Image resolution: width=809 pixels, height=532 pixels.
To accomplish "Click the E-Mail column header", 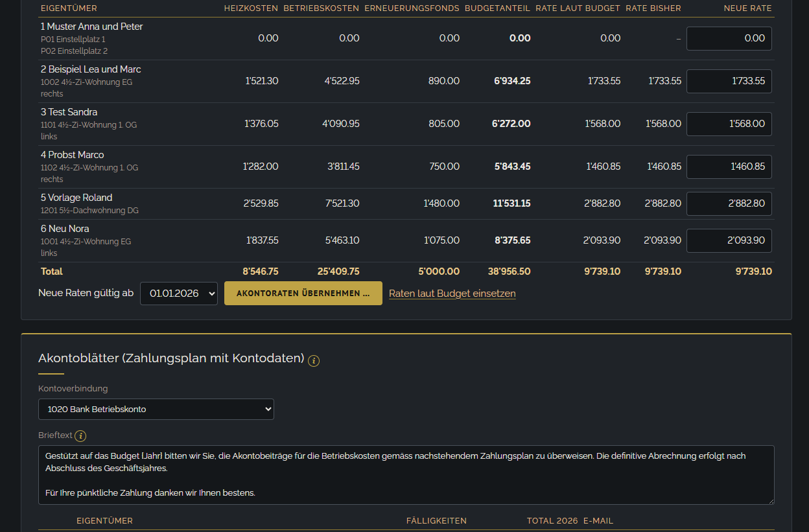I will pyautogui.click(x=598, y=521).
